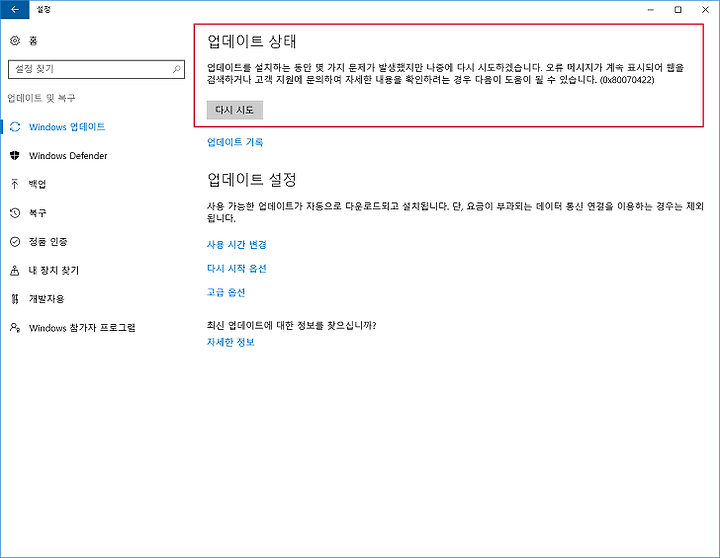Open the 내 장치 찾기 page
The width and height of the screenshot is (720, 558).
click(x=54, y=270)
